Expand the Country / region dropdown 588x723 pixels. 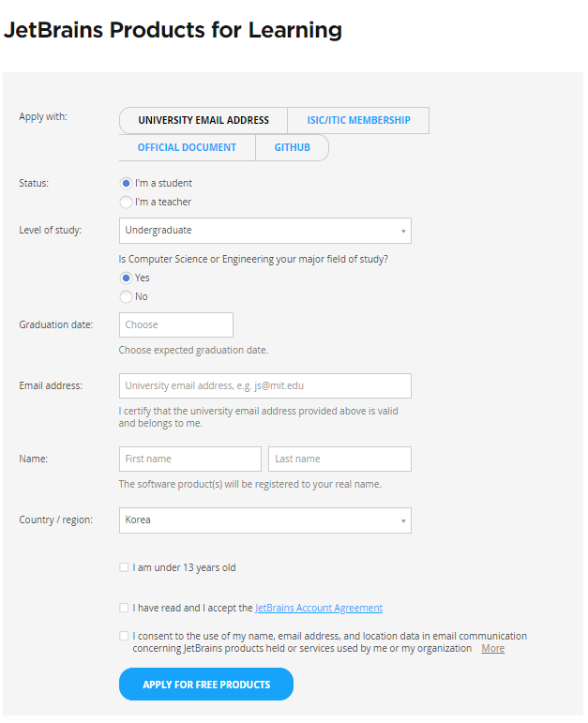265,520
